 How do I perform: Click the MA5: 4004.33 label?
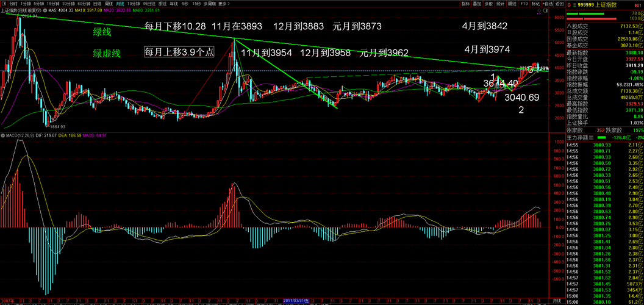click(61, 10)
